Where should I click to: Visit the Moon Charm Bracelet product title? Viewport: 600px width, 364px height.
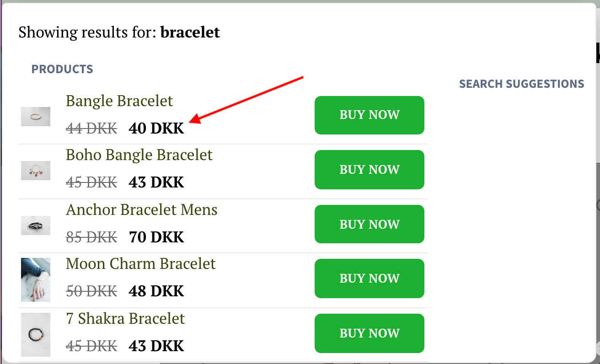tap(141, 263)
